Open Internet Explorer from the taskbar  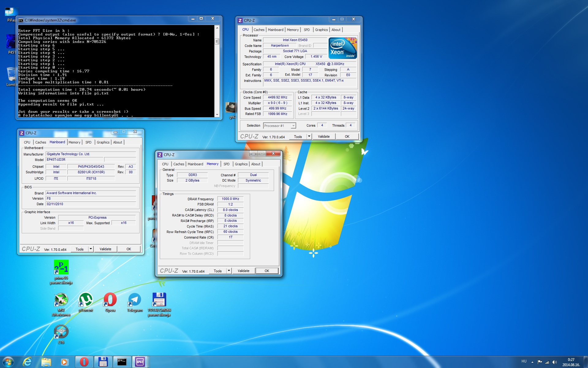28,362
